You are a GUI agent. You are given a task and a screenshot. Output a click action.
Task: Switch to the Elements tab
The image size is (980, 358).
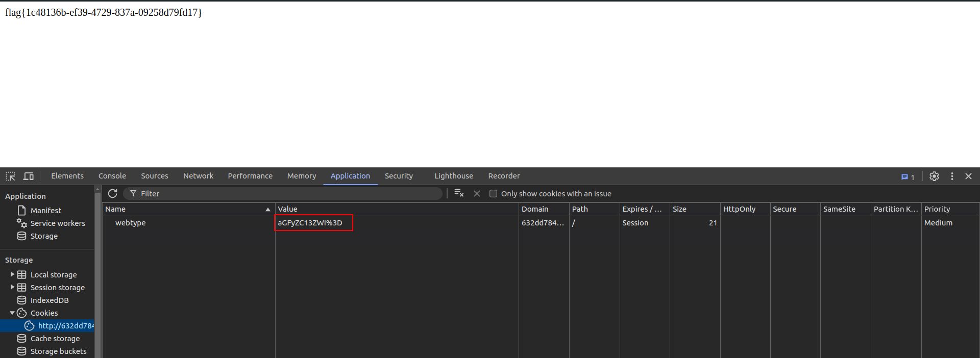[x=67, y=176]
